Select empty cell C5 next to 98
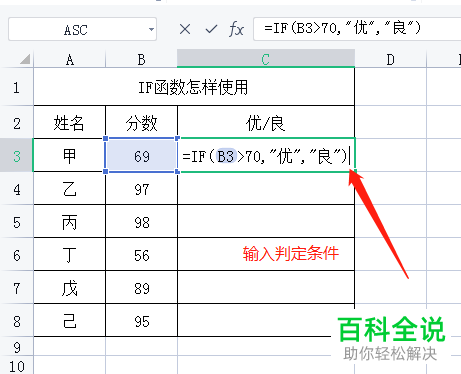The height and width of the screenshot is (374, 461). 266,222
